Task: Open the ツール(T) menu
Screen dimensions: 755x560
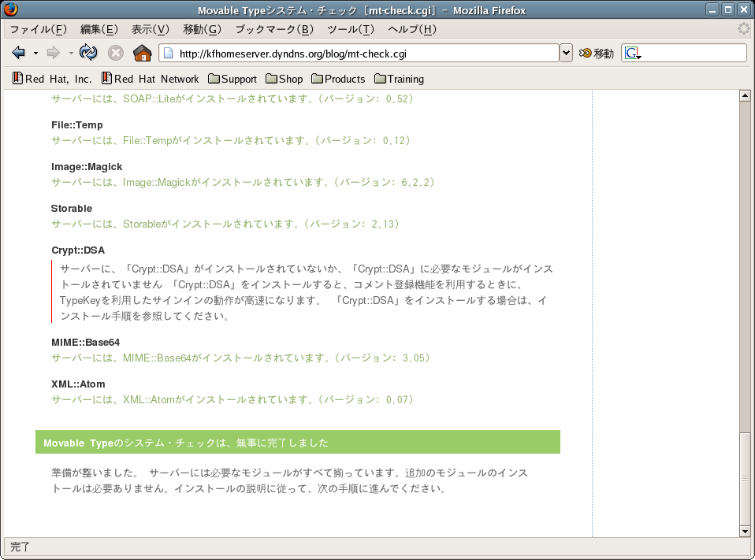Action: pyautogui.click(x=351, y=29)
